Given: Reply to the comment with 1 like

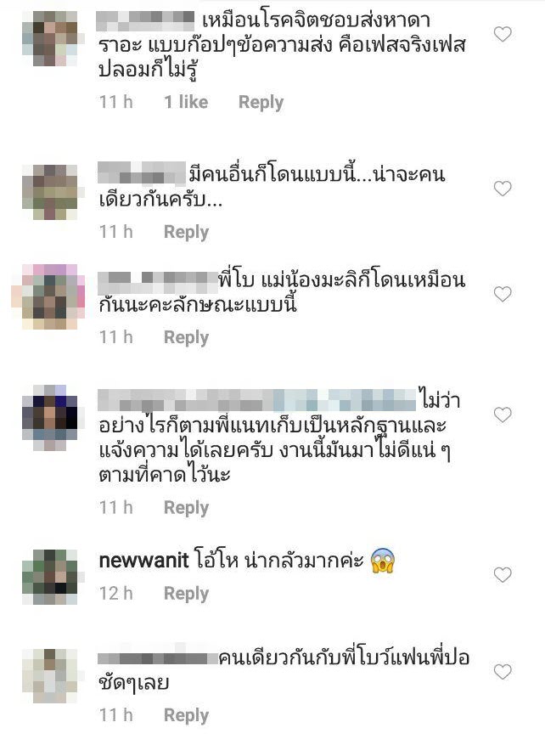Looking at the screenshot, I should 261,102.
